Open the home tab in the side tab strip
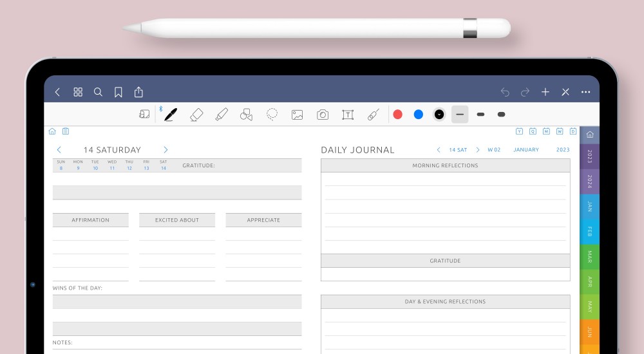 [590, 135]
